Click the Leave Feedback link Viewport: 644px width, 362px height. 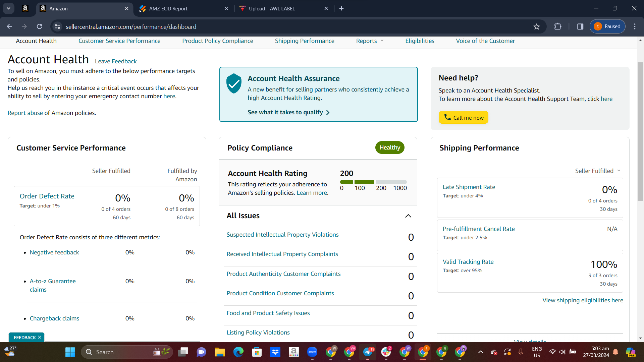click(x=116, y=61)
